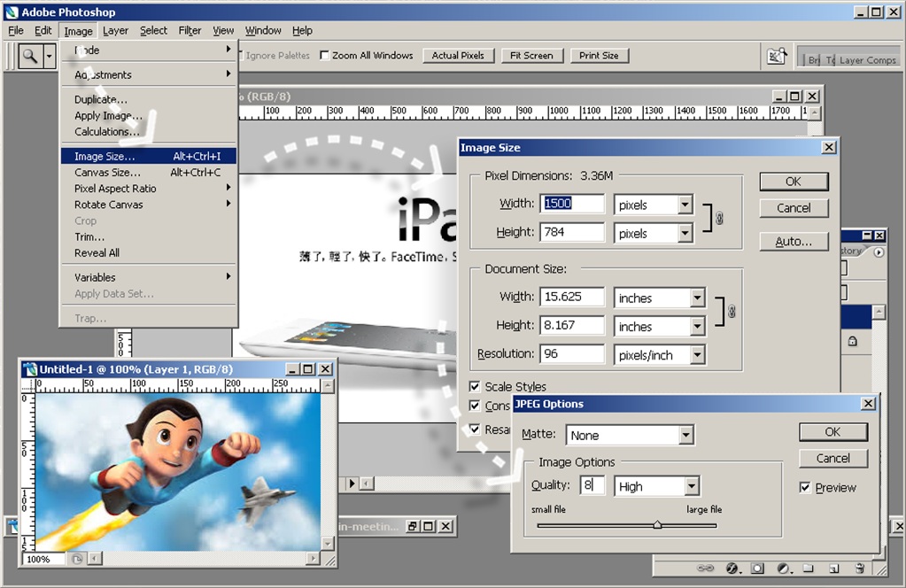Click the document size constrain chain icon
Viewport: 906px width, 588px height.
(x=732, y=312)
